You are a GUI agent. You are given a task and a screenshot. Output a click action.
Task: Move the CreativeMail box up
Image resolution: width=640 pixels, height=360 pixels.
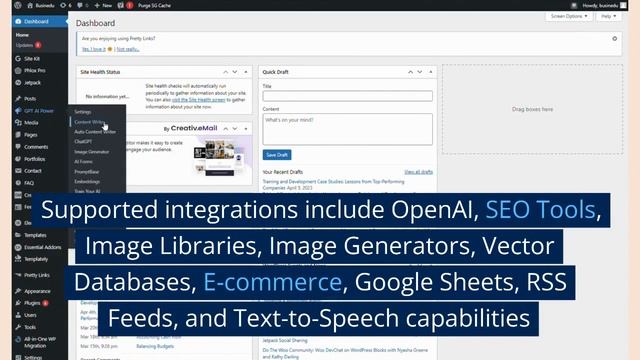coord(225,129)
